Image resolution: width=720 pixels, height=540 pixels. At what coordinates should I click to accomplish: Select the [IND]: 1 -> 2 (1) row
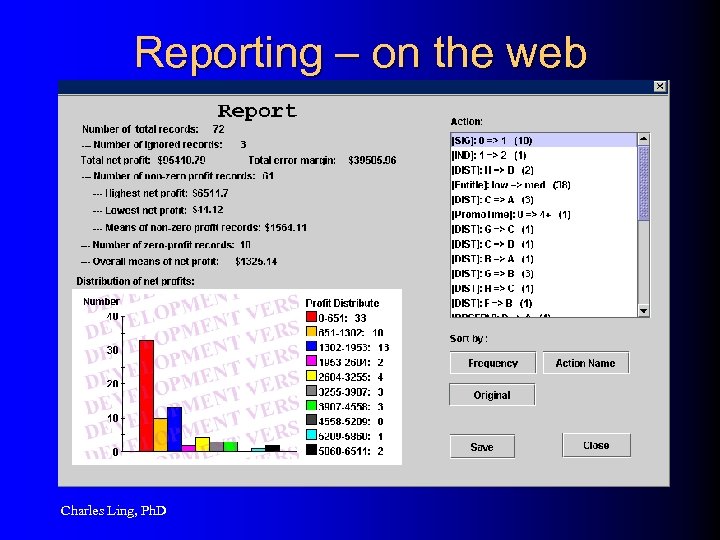tap(544, 155)
